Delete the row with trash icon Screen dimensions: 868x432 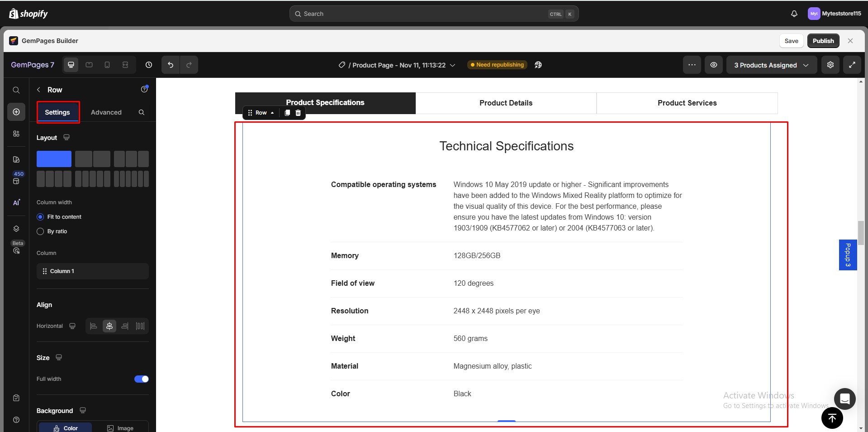298,113
